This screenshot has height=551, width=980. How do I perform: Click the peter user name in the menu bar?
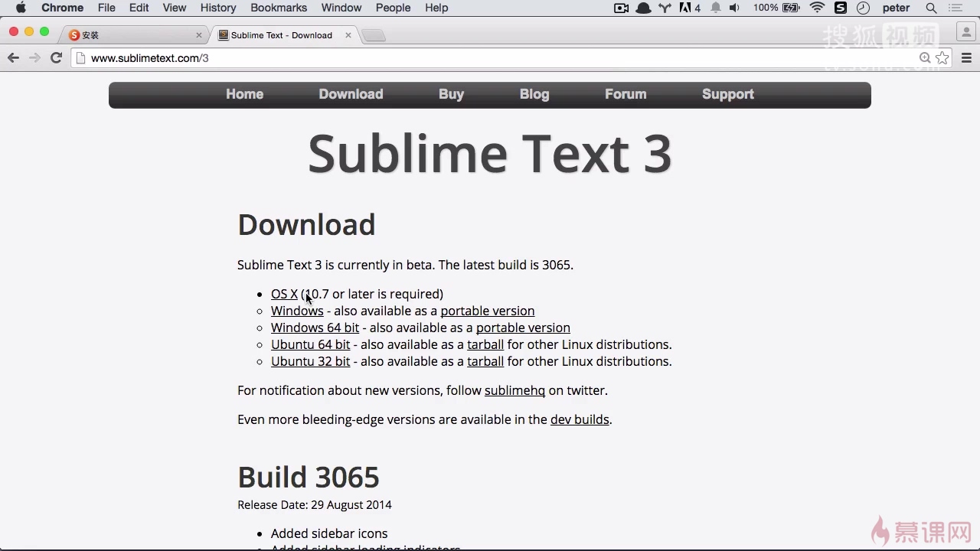(x=897, y=8)
